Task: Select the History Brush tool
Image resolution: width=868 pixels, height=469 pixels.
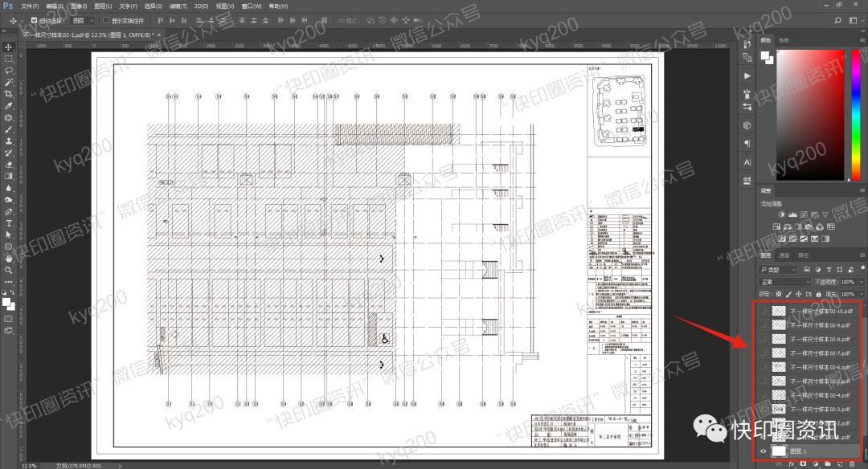Action: pos(8,153)
